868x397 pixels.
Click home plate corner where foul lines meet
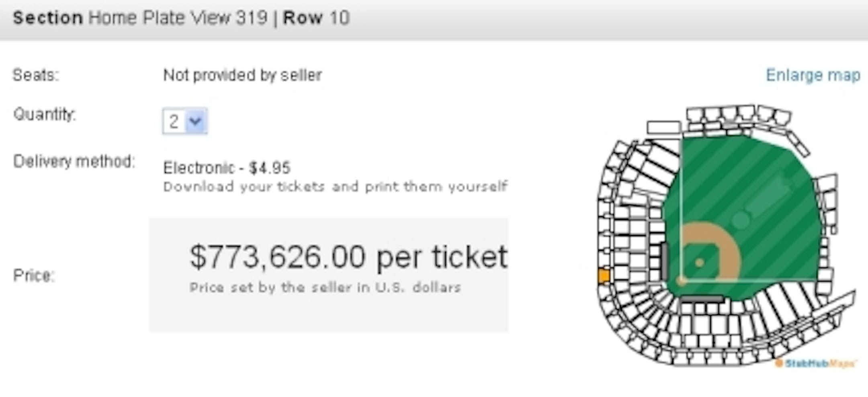(681, 280)
